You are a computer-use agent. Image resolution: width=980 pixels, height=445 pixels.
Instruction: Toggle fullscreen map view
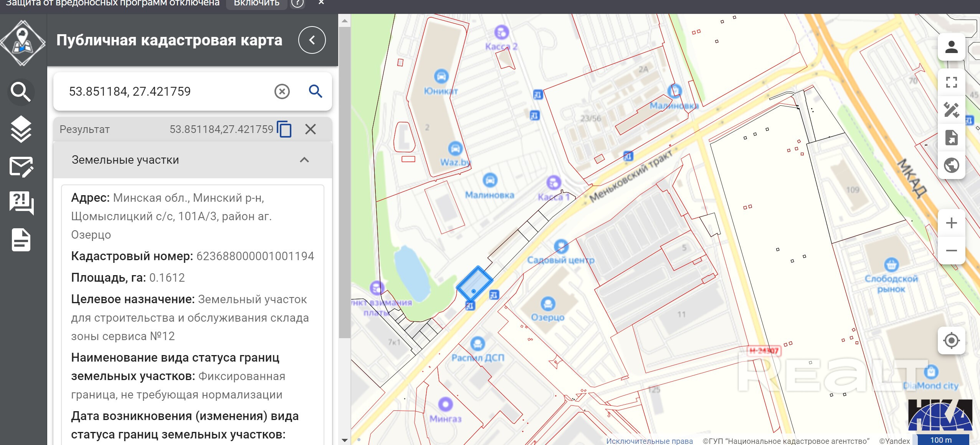click(951, 82)
